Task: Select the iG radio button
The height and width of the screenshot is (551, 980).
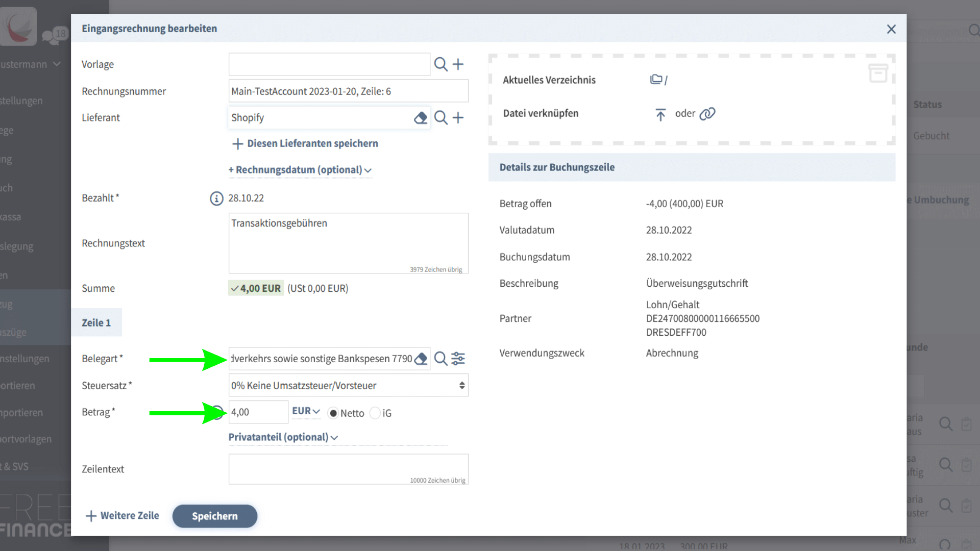Action: tap(375, 413)
